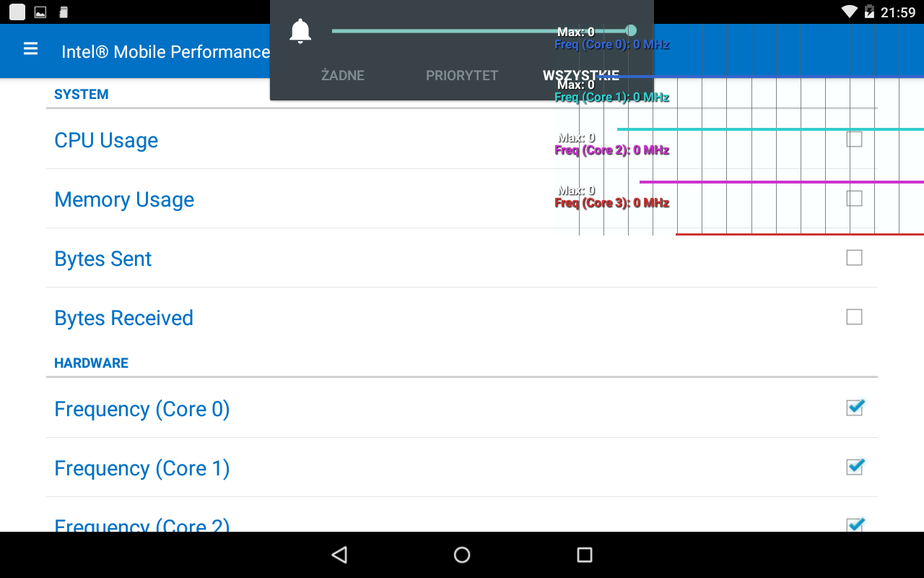
Task: Enable the Bytes Received checkbox
Action: [x=854, y=316]
